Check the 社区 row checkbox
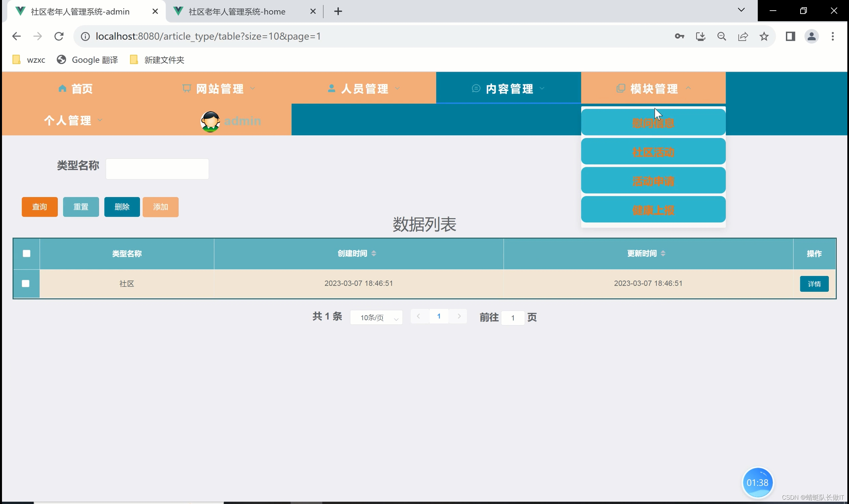Screen dimensions: 849x504 26,284
